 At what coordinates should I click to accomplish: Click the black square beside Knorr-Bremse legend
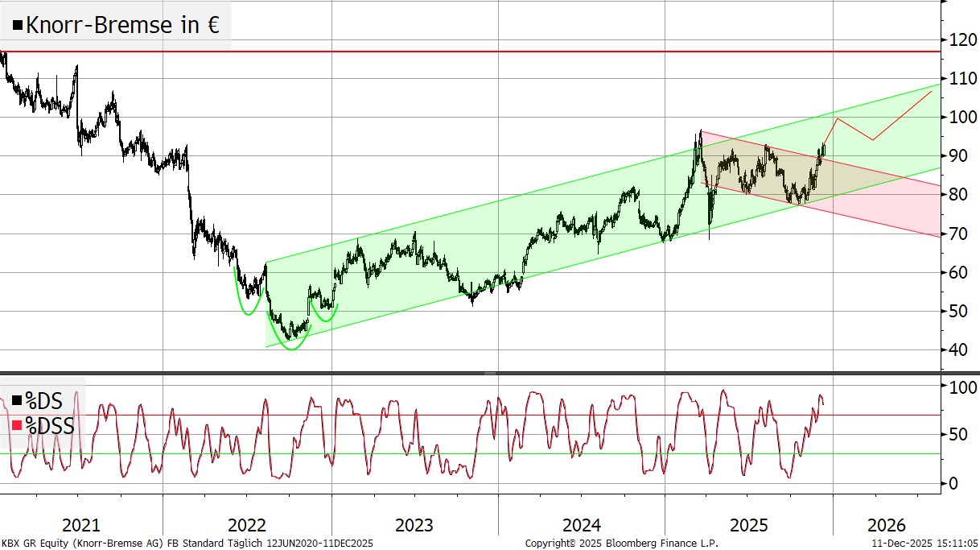[x=17, y=26]
